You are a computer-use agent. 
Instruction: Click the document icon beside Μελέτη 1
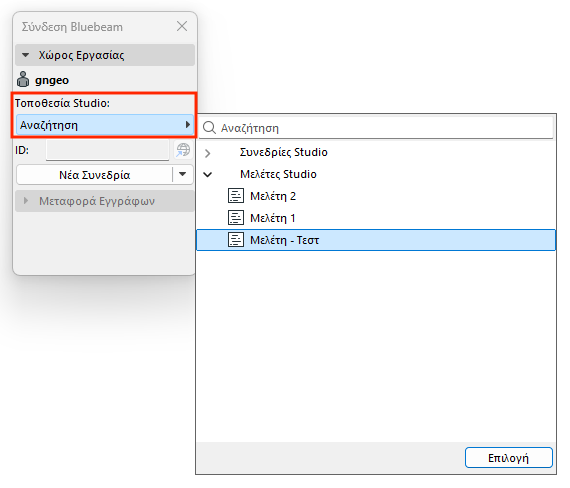click(x=236, y=218)
